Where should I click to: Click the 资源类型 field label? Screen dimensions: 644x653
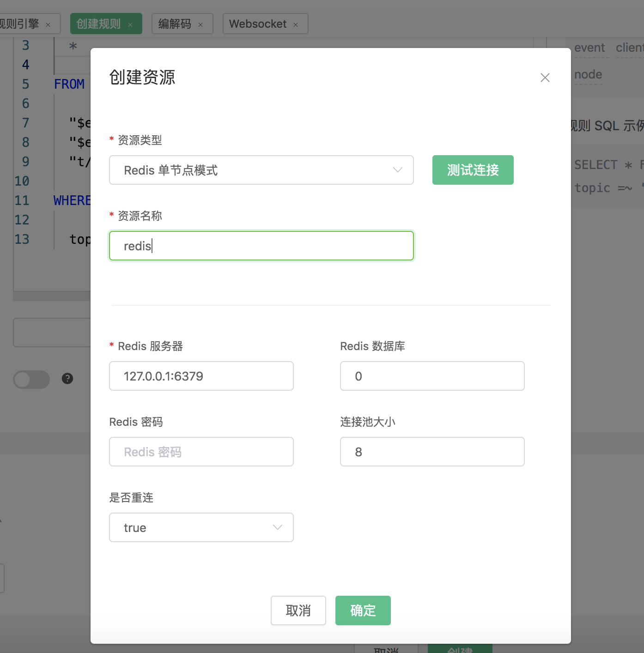(140, 140)
